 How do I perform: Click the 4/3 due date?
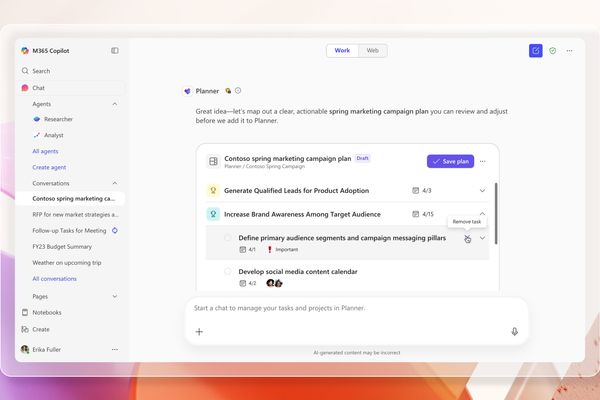(422, 191)
